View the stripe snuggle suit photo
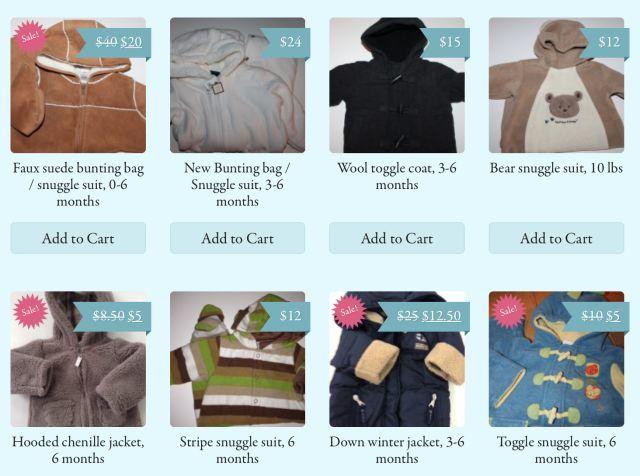Screen dimensions: 640x476 click(237, 359)
